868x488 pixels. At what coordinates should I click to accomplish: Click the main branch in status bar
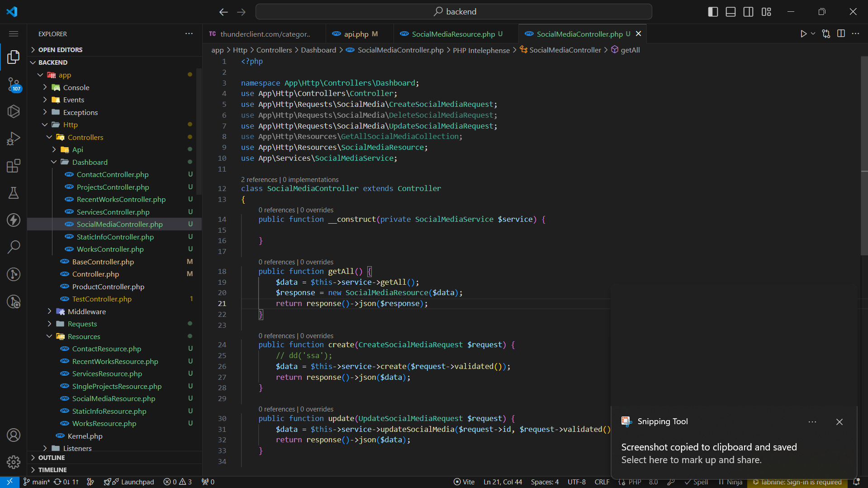coord(37,482)
